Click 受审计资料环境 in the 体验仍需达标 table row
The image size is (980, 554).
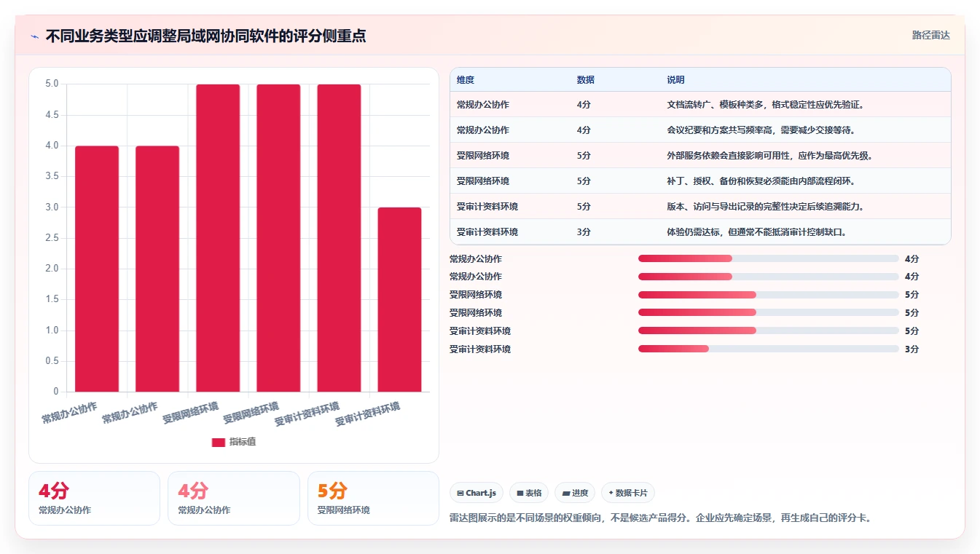(487, 232)
